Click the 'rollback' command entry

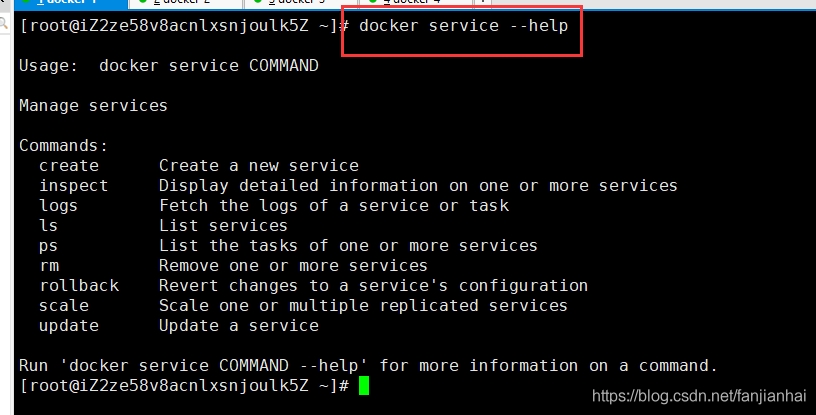79,286
